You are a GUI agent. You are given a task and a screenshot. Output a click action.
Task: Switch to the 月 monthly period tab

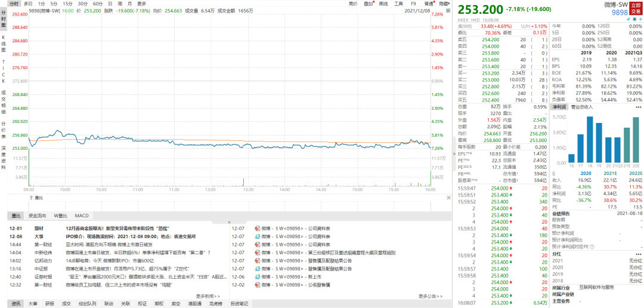click(129, 4)
